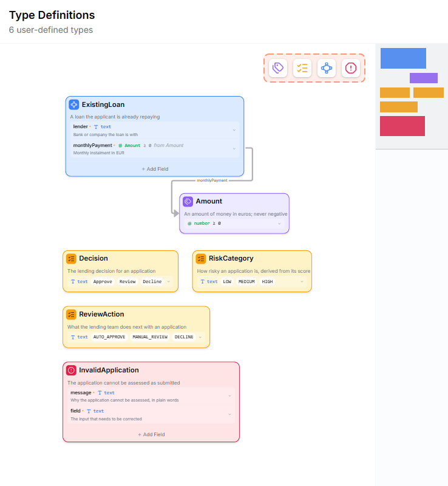This screenshot has height=486, width=448.
Task: Click the purple minimap block for Amount
Action: 424,78
